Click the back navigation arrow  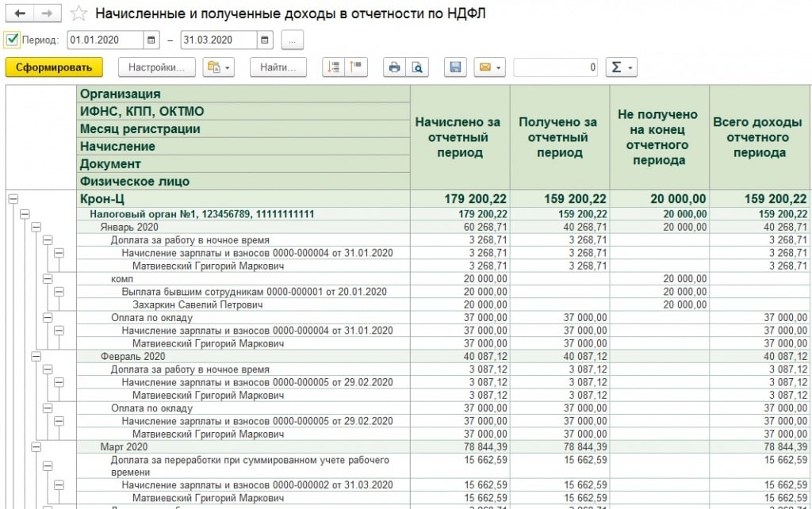20,13
